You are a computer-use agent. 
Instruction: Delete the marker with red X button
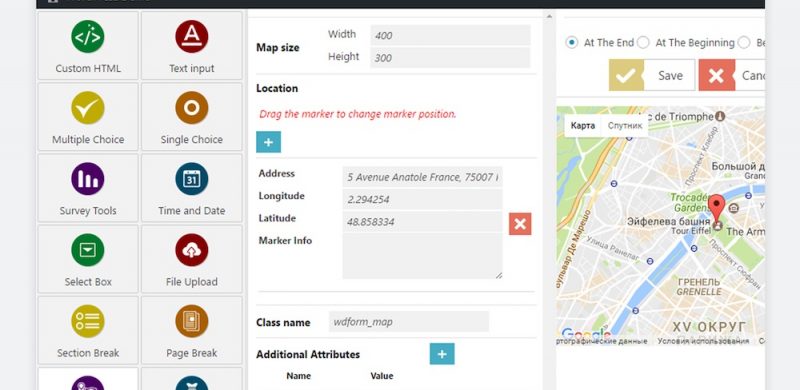coord(520,224)
